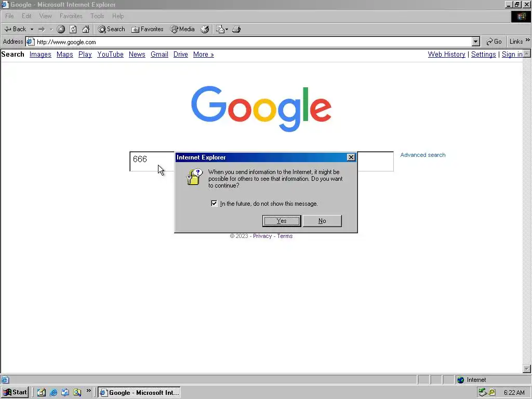Expand the More » link

click(204, 54)
